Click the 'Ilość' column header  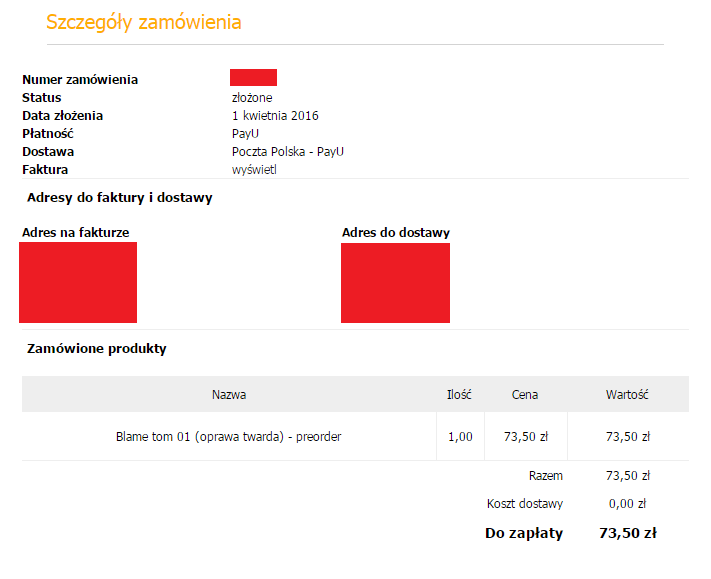pos(459,394)
